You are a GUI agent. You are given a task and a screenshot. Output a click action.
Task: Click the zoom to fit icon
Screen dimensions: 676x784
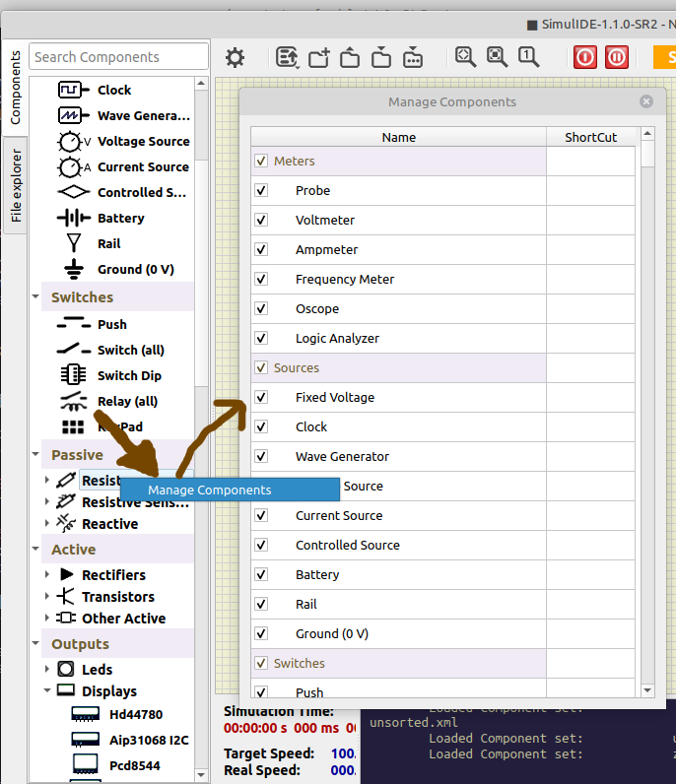465,57
